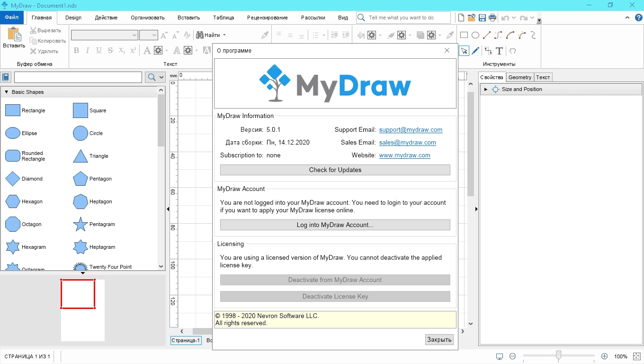
Task: Select the Pointer selection tool
Action: tap(464, 51)
